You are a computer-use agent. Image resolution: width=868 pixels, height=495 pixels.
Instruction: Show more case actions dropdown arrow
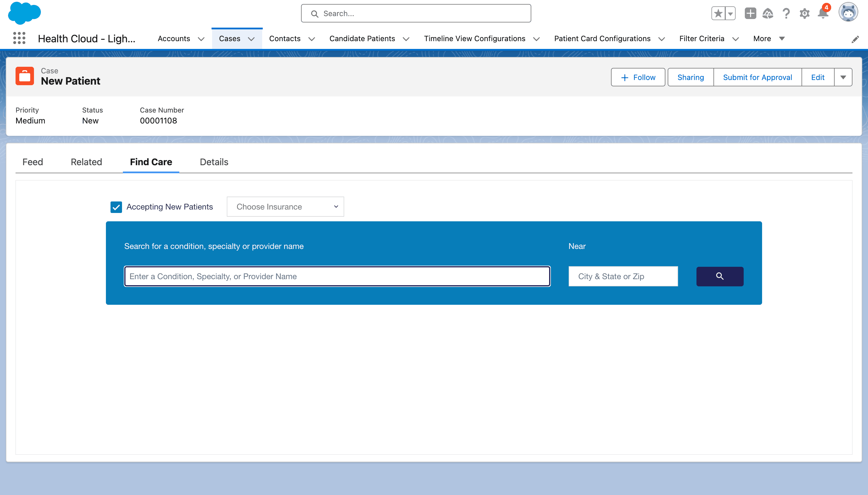click(x=843, y=77)
